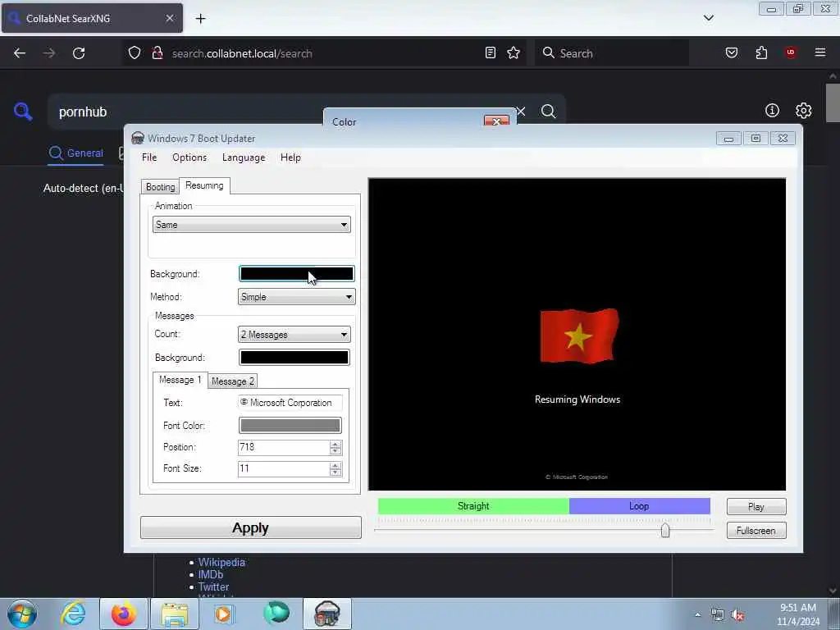Click the Position number field
This screenshot has height=630, width=840.
283,447
